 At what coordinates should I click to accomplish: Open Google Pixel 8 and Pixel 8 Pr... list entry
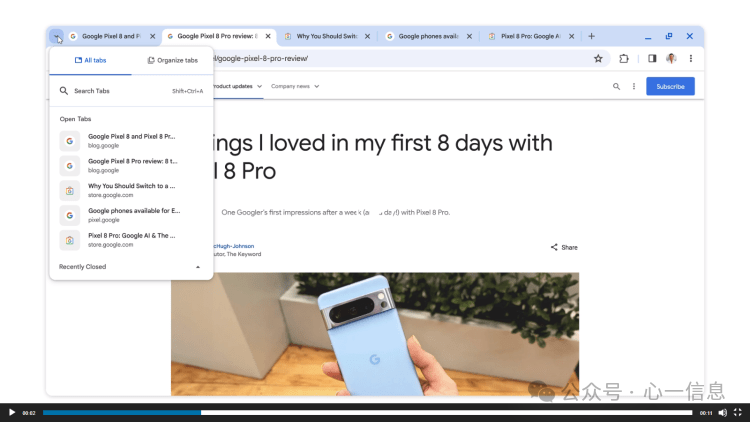[131, 141]
